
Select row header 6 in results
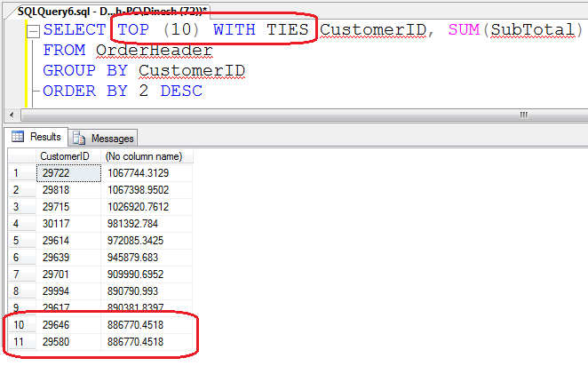(x=22, y=258)
